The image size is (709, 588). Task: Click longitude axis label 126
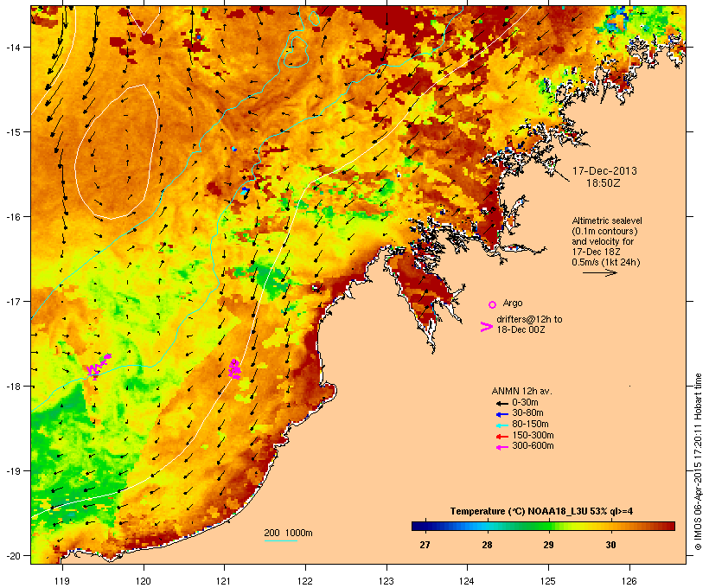click(629, 581)
